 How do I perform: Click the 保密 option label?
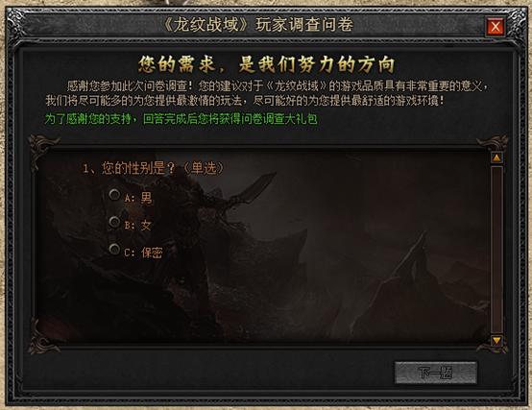152,253
